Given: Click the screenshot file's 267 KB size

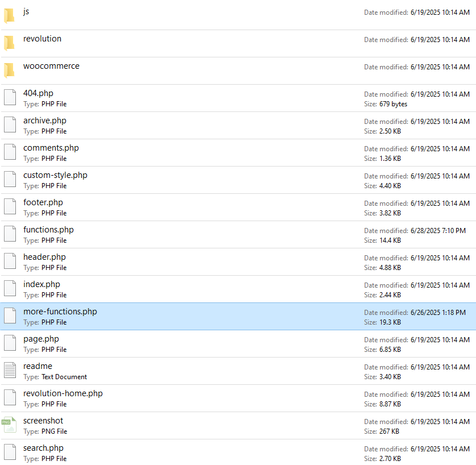Looking at the screenshot, I should pyautogui.click(x=389, y=431).
